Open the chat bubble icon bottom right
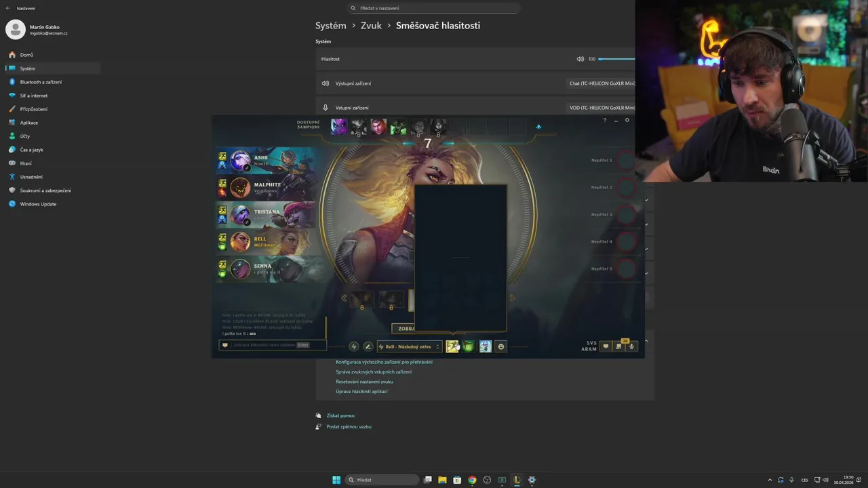Viewport: 868px width, 488px height. coord(606,346)
